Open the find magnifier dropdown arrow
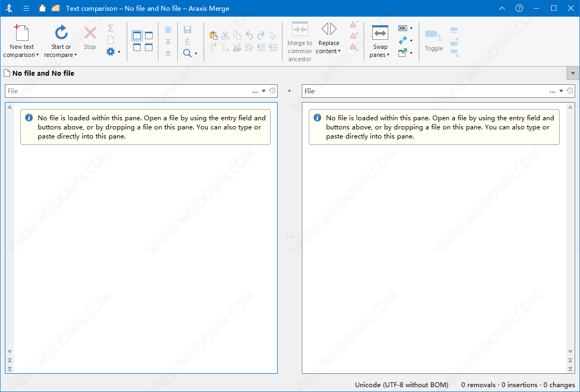 coord(195,54)
